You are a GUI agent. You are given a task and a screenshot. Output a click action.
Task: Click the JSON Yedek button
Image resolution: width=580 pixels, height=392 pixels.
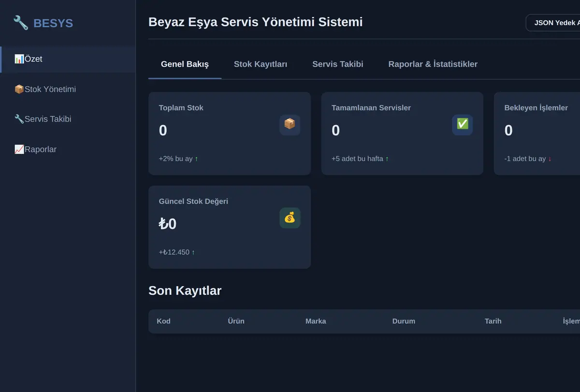(553, 23)
